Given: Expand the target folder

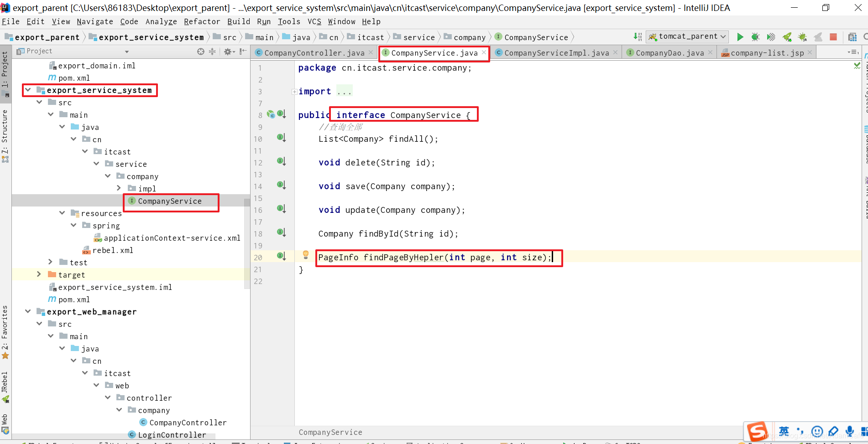Looking at the screenshot, I should pos(39,274).
